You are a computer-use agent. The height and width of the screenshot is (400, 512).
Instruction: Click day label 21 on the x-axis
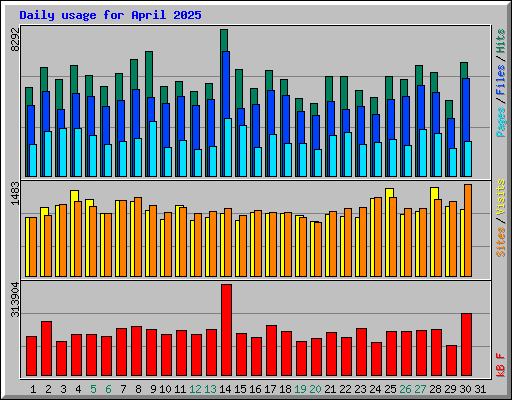(x=330, y=389)
